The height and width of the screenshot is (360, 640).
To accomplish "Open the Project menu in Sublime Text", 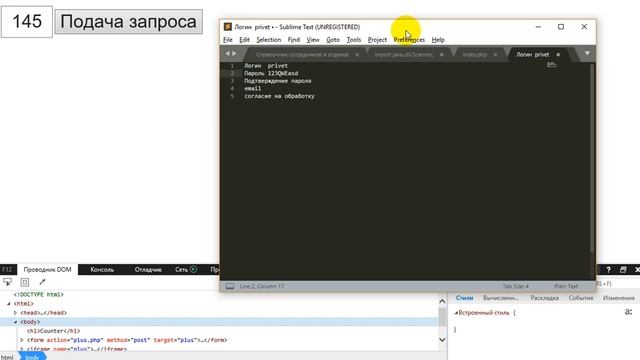I will pos(377,40).
